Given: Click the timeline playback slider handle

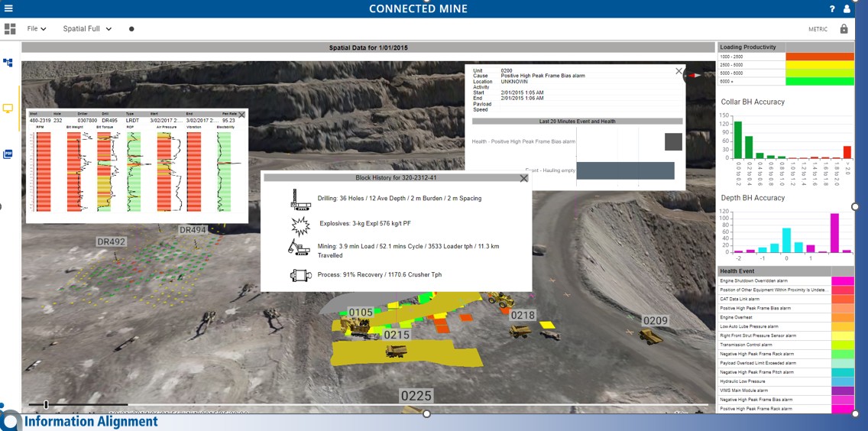Looking at the screenshot, I should [46, 404].
